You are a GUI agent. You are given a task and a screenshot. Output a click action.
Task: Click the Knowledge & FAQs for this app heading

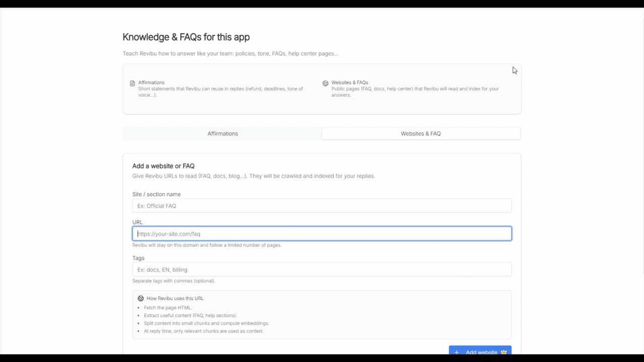click(x=186, y=37)
